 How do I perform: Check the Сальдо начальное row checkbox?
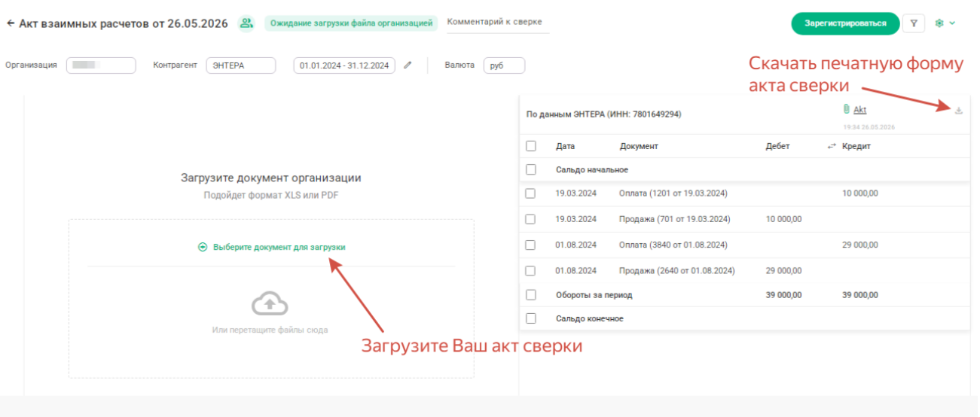[x=531, y=169]
